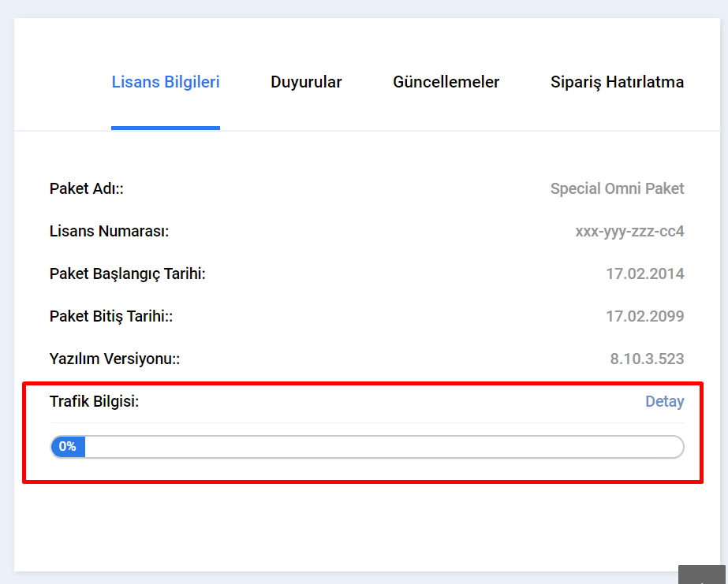Click the end date 17.02.2099
728x584 pixels.
click(x=645, y=316)
